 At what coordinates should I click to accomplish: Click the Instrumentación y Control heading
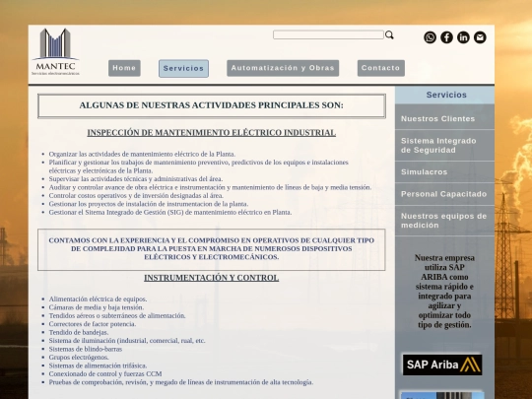(x=212, y=278)
